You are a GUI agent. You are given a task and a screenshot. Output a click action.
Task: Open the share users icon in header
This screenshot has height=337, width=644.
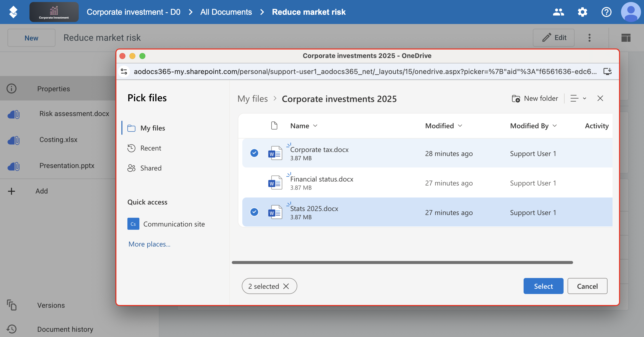click(558, 12)
